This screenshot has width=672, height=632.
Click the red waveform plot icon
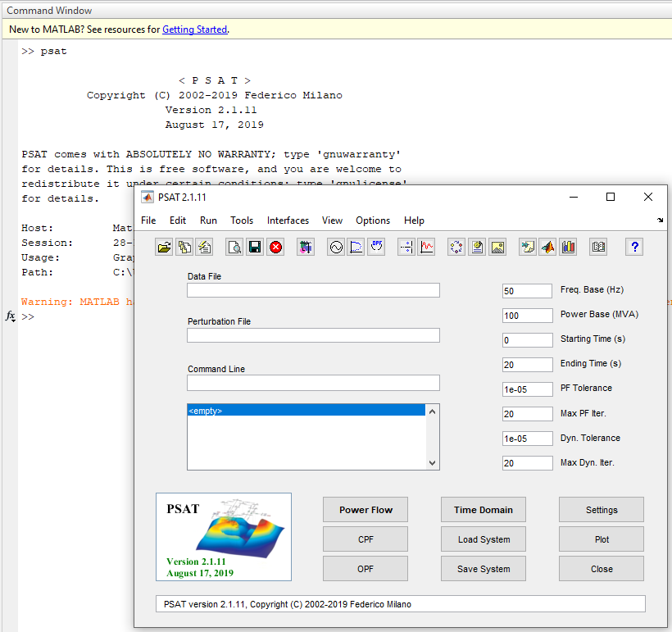click(x=427, y=247)
